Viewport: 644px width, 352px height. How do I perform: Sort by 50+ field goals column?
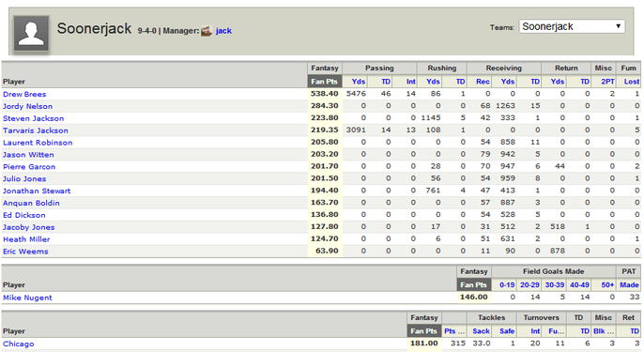point(607,284)
